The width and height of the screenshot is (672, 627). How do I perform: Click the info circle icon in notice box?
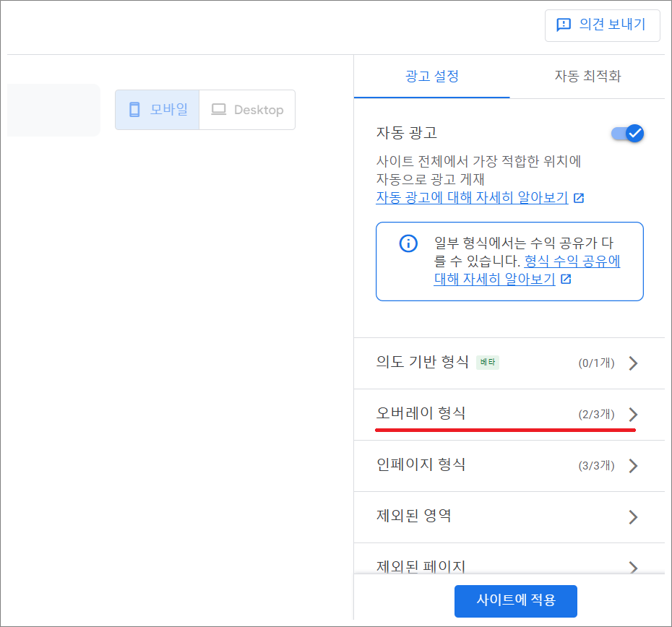(408, 243)
